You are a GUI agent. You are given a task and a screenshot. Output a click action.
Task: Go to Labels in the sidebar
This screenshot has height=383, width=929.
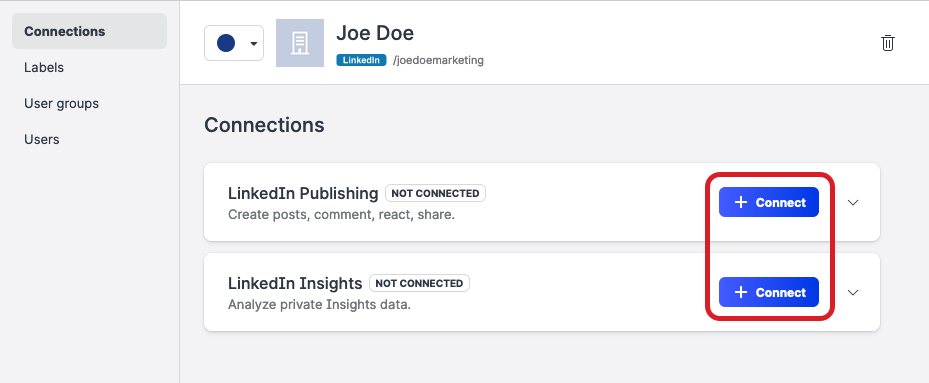(x=44, y=68)
